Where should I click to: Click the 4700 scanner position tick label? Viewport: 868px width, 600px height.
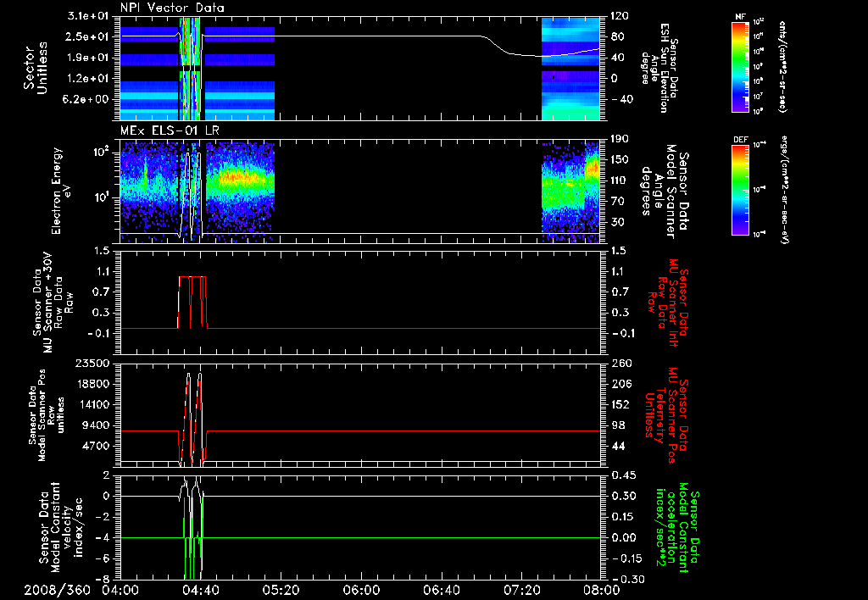click(97, 446)
